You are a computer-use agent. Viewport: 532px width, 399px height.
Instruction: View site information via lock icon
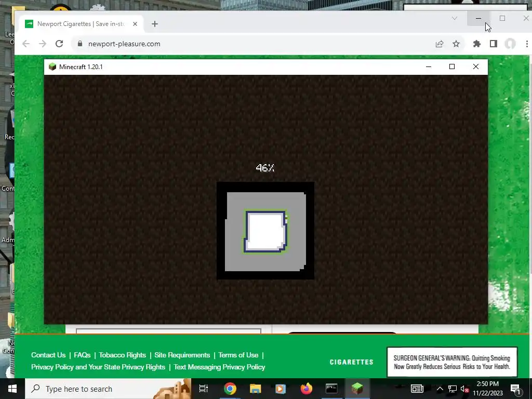[x=80, y=44]
